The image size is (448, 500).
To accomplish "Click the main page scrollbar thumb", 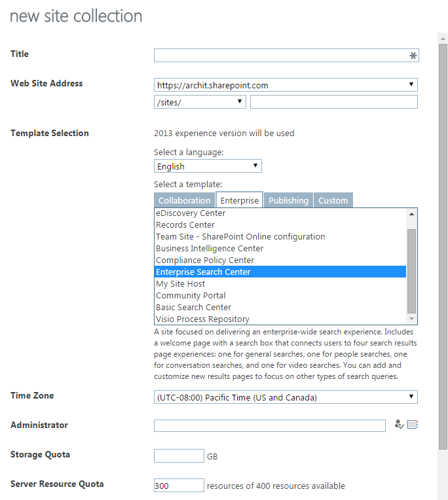I will [443, 247].
